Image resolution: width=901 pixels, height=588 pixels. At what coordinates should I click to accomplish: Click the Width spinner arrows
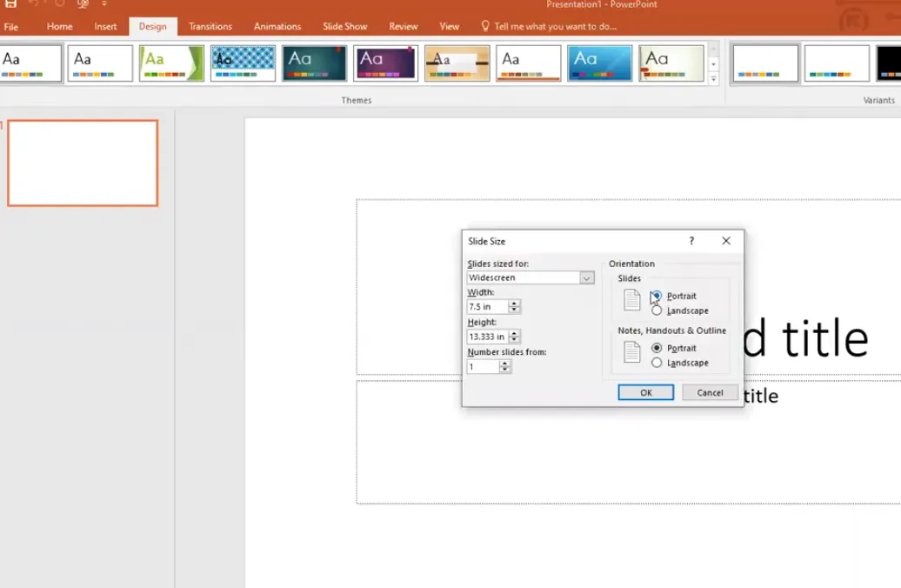[x=515, y=306]
